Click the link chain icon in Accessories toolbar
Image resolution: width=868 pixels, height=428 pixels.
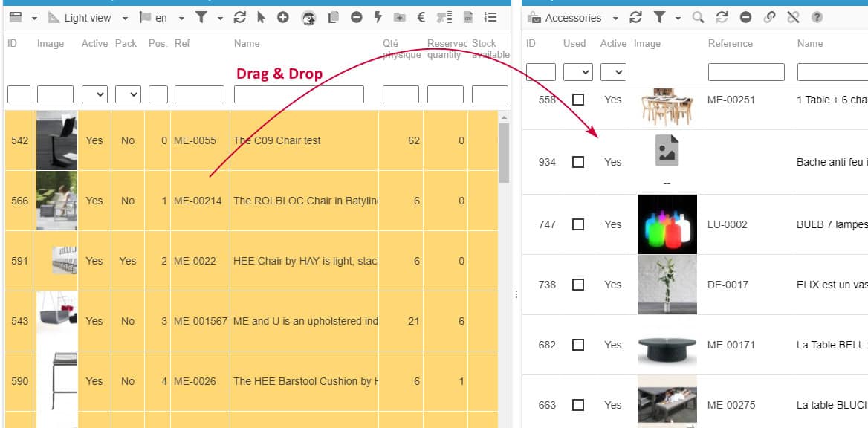pyautogui.click(x=769, y=17)
